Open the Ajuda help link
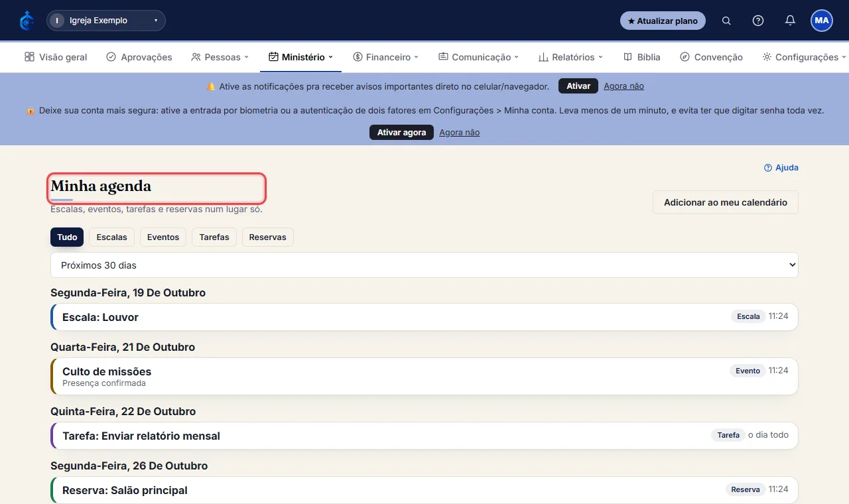Screen dimensions: 849x504 tap(781, 168)
